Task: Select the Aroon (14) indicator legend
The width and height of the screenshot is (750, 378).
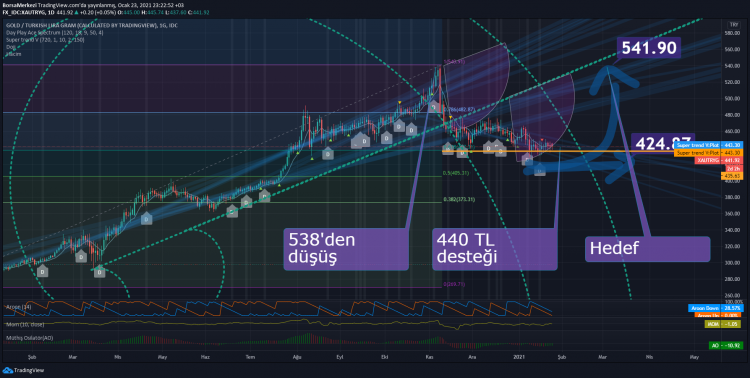Action: [x=19, y=306]
